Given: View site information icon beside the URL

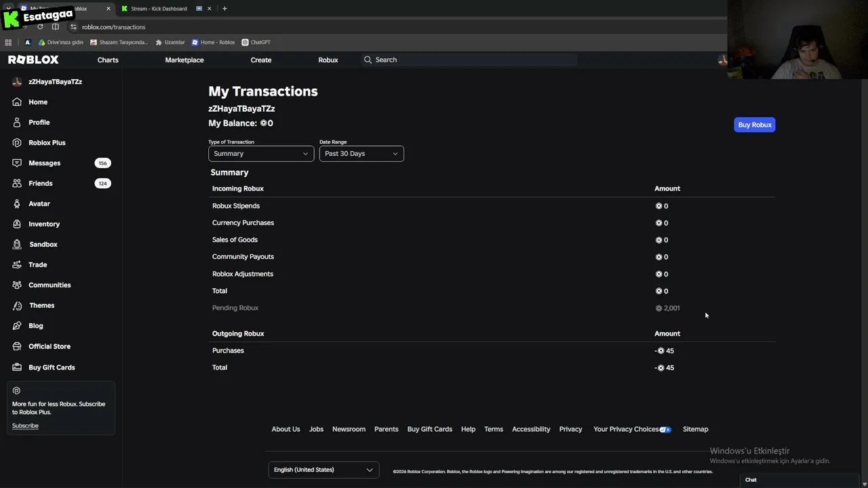Looking at the screenshot, I should [x=73, y=27].
